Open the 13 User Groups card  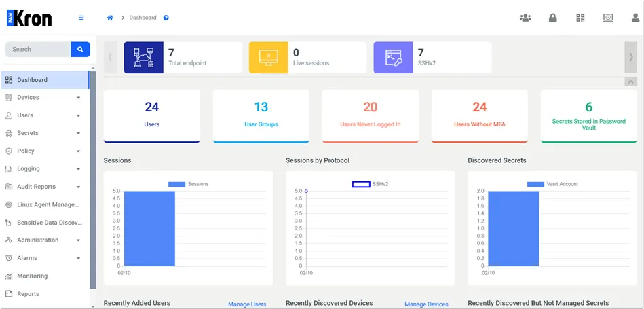(261, 116)
